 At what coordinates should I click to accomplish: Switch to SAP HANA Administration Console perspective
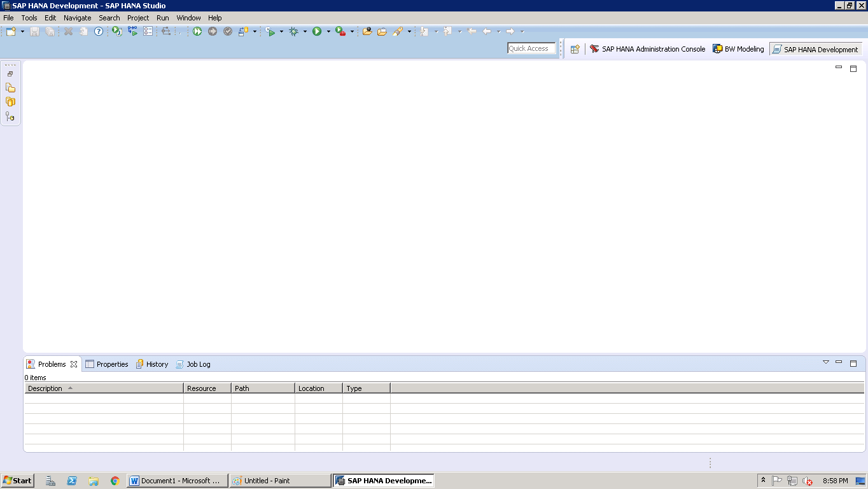647,49
